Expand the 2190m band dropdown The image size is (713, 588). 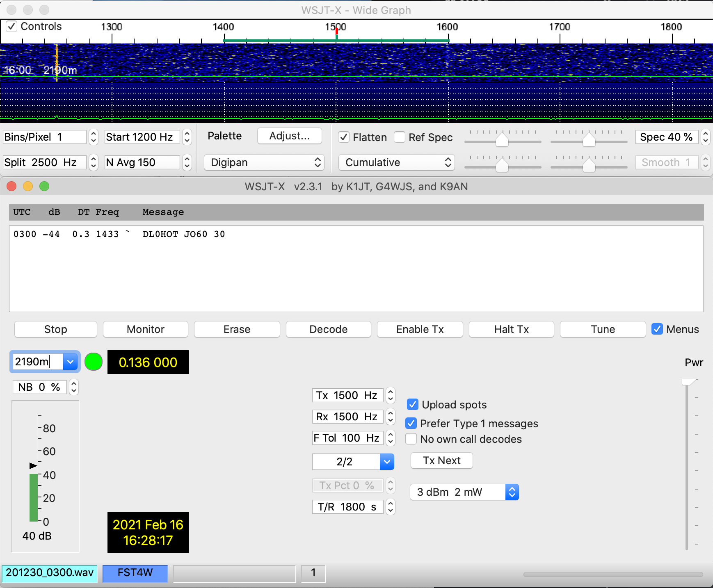click(71, 362)
